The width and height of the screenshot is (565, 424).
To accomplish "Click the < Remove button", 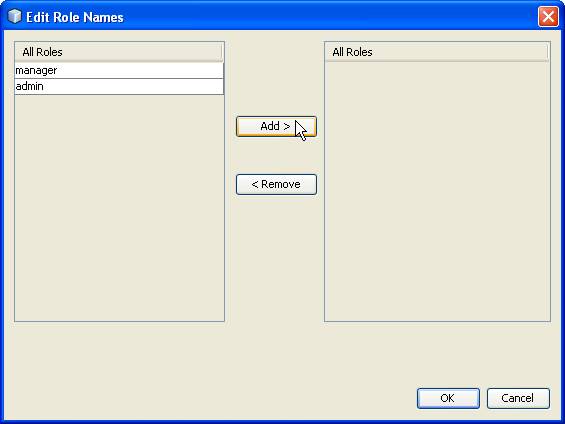I will pos(276,184).
